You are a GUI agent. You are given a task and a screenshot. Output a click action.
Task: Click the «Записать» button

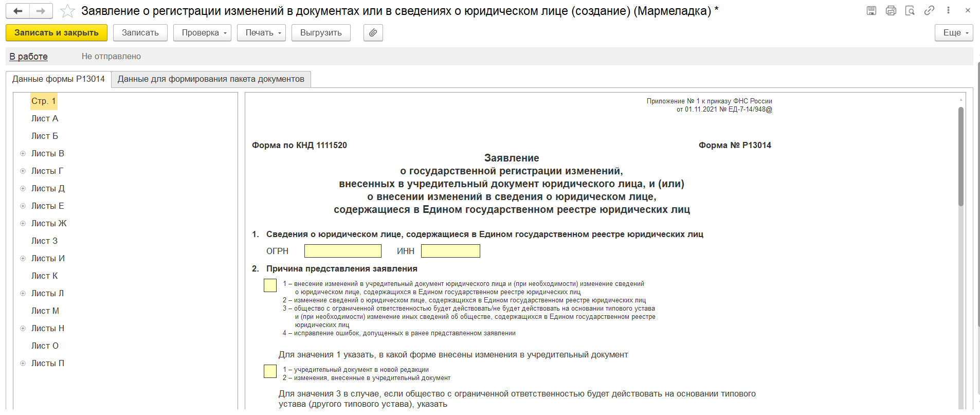(140, 33)
